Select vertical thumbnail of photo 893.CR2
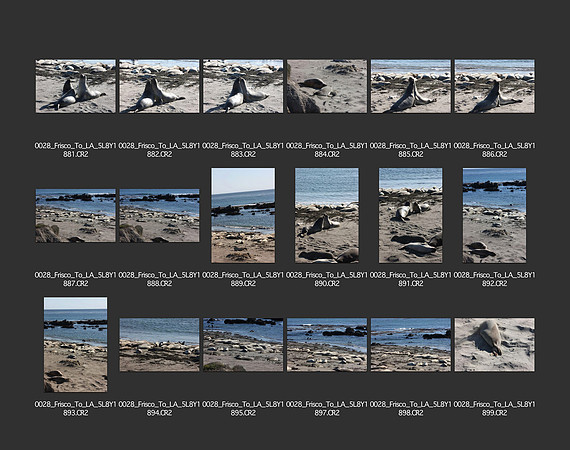The height and width of the screenshot is (450, 570). pos(76,345)
